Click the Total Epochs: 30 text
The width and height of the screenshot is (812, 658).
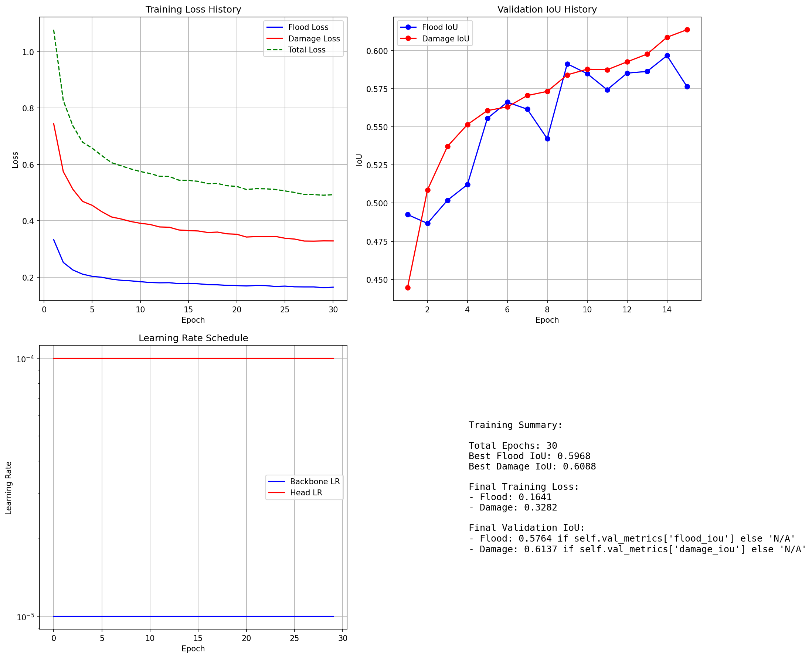coord(512,446)
